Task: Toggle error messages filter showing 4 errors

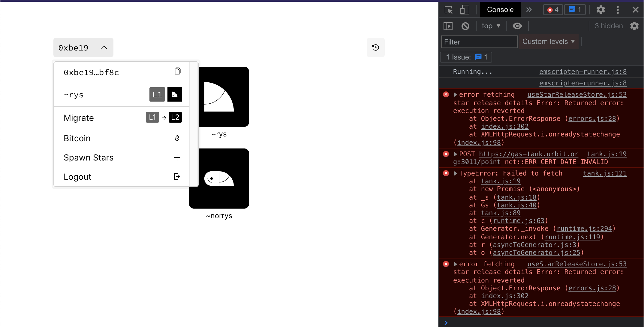Action: point(552,10)
